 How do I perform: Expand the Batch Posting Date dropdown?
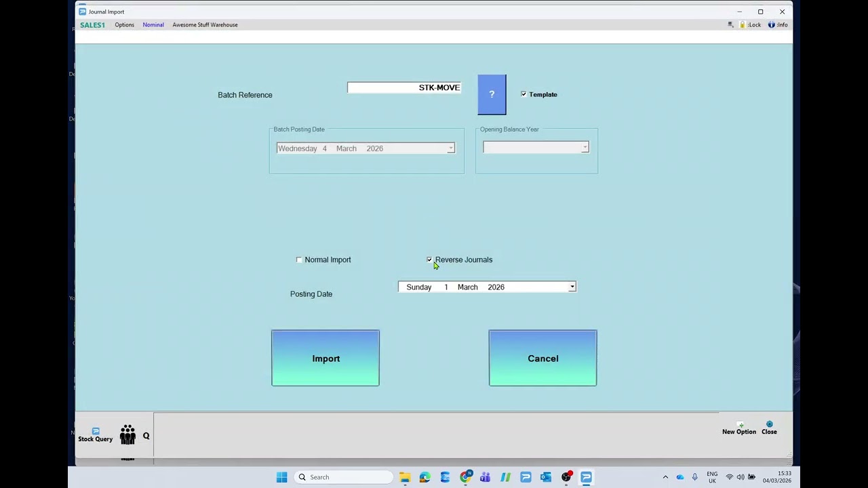pyautogui.click(x=450, y=148)
